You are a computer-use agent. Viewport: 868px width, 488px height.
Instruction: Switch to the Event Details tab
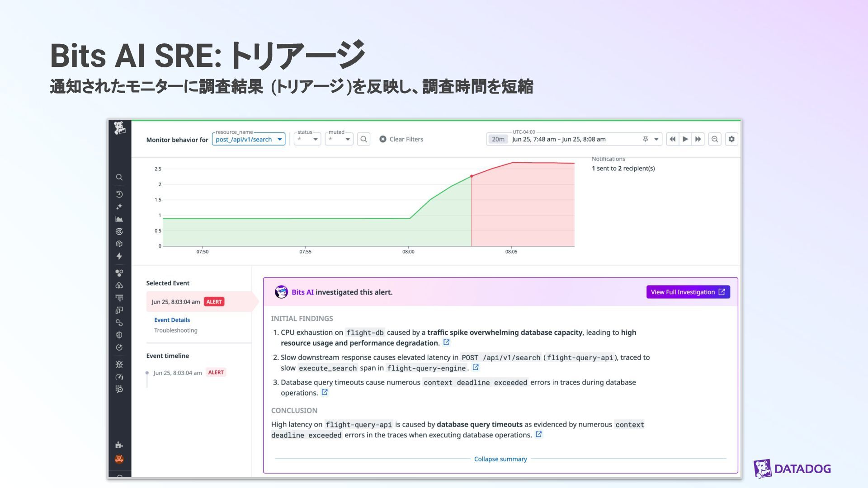tap(172, 320)
